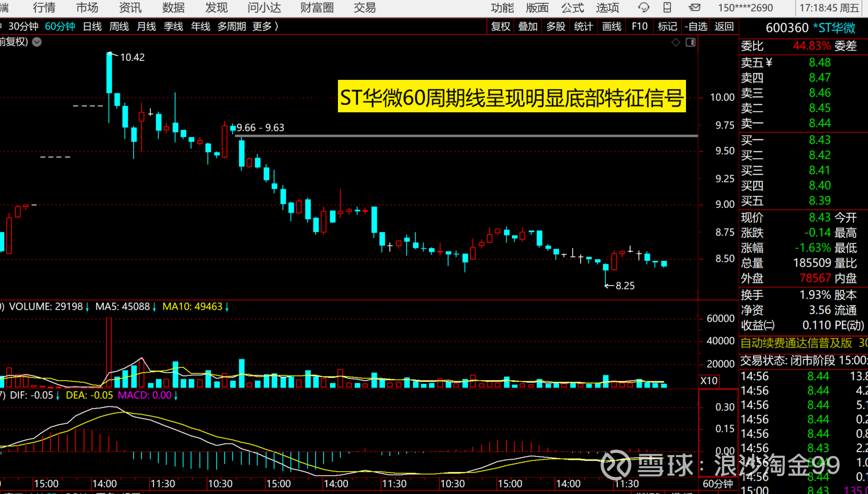Open the 行情 menu
The image size is (868, 494).
point(44,7)
